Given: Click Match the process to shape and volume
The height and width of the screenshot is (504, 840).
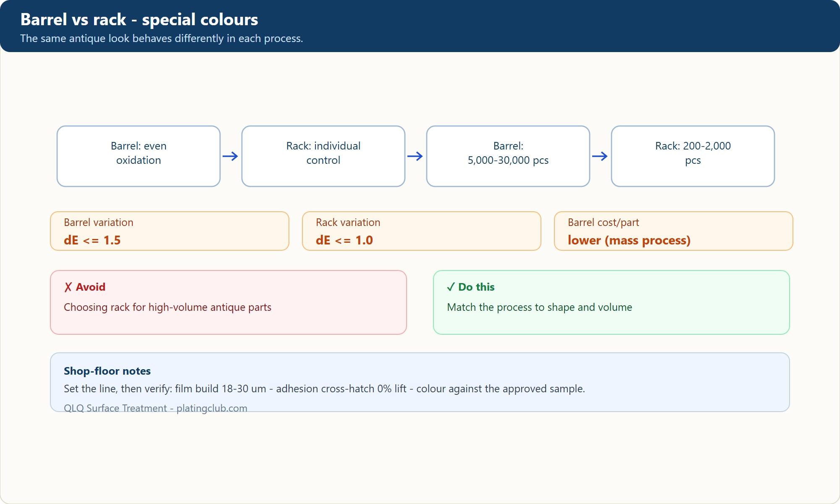Looking at the screenshot, I should point(540,307).
